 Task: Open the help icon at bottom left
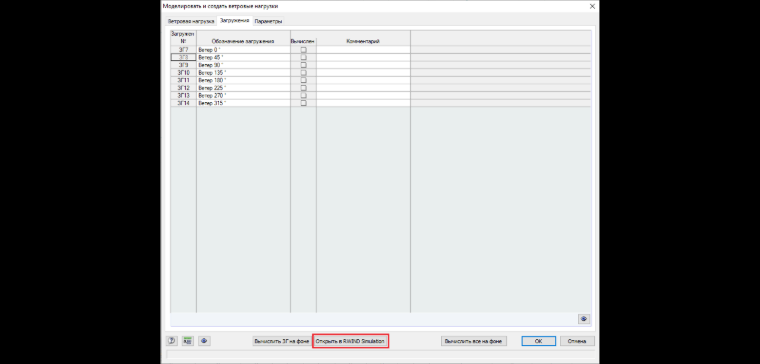[x=172, y=341]
